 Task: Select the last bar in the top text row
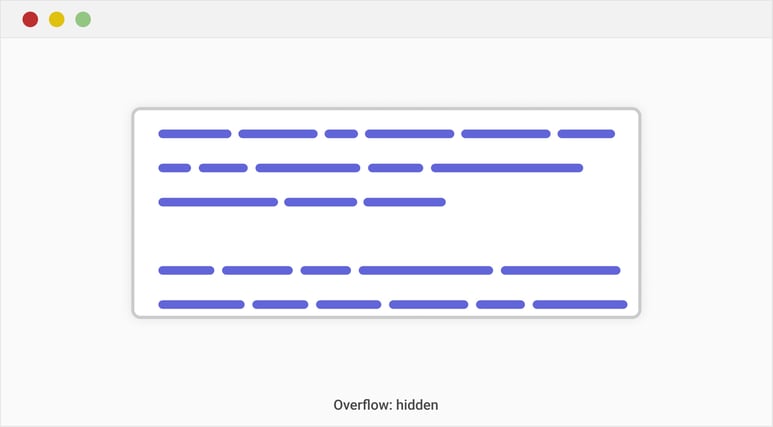click(586, 134)
